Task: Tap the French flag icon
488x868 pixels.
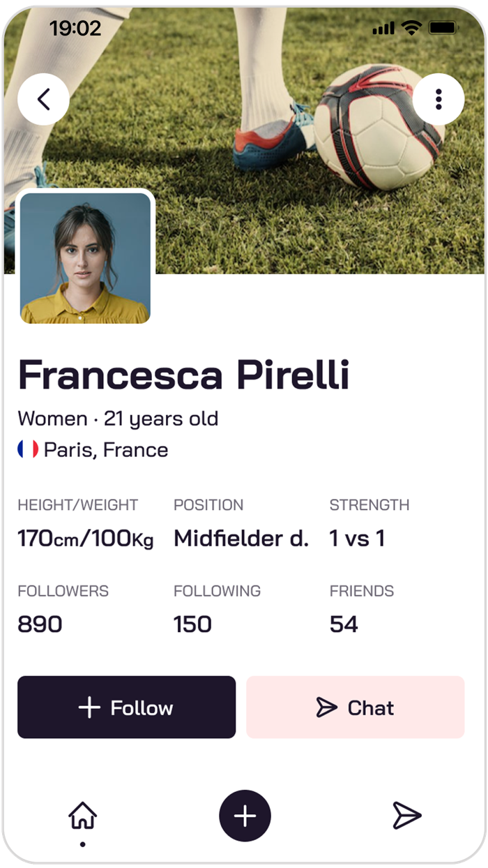Action: click(28, 449)
